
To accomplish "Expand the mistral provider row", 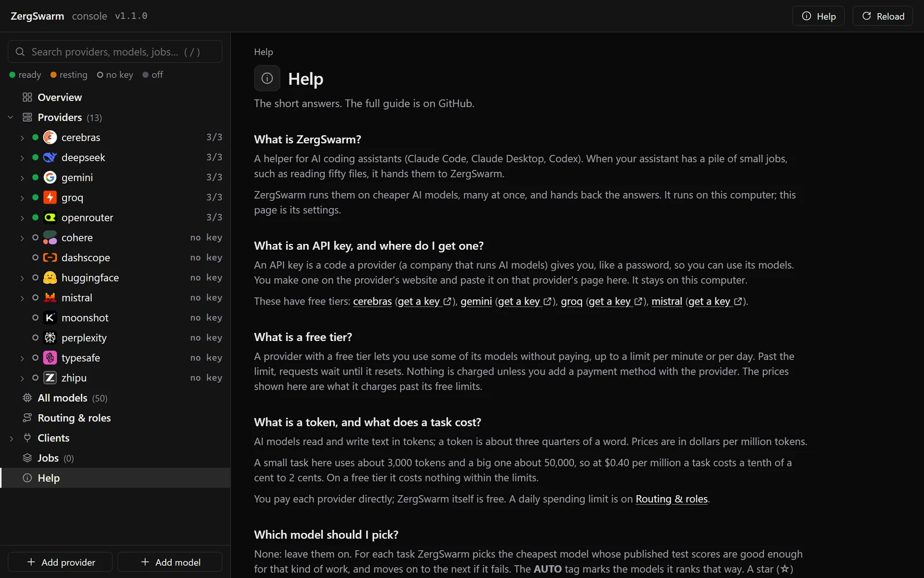I will coord(22,298).
